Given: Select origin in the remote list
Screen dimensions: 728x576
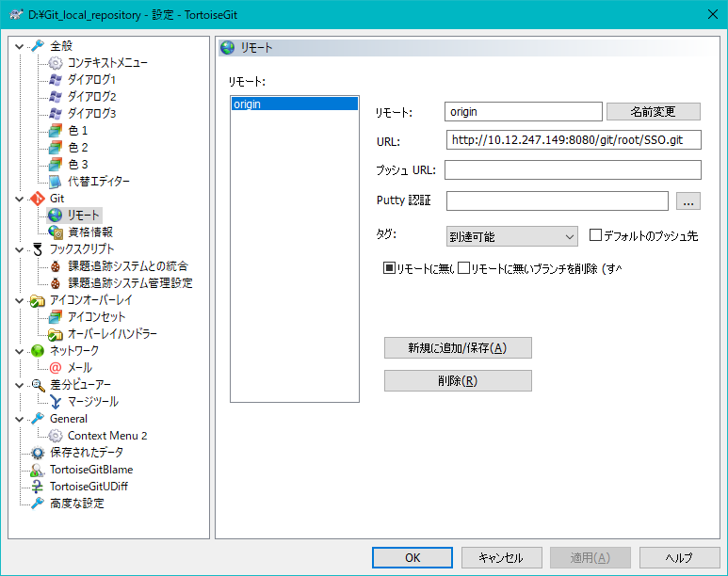Looking at the screenshot, I should click(x=295, y=104).
